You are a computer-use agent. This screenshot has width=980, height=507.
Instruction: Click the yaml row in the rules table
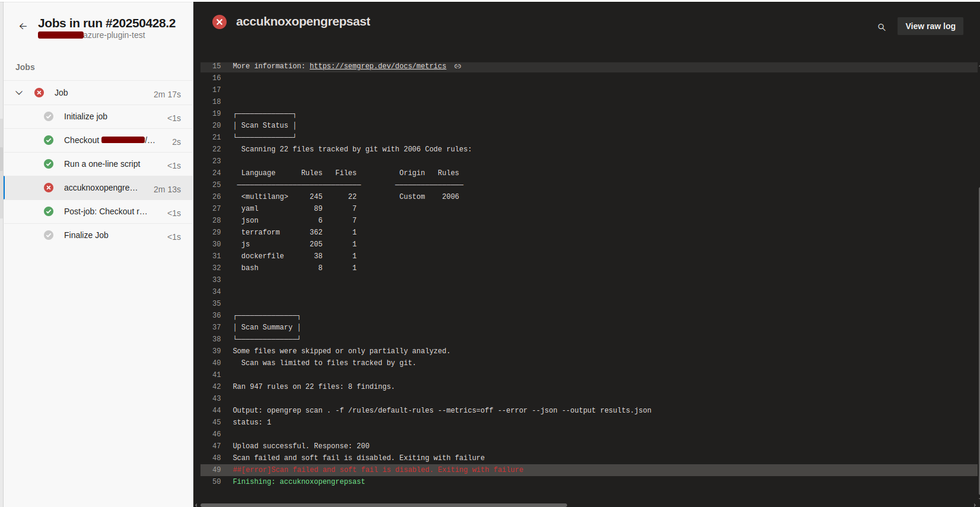[299, 208]
